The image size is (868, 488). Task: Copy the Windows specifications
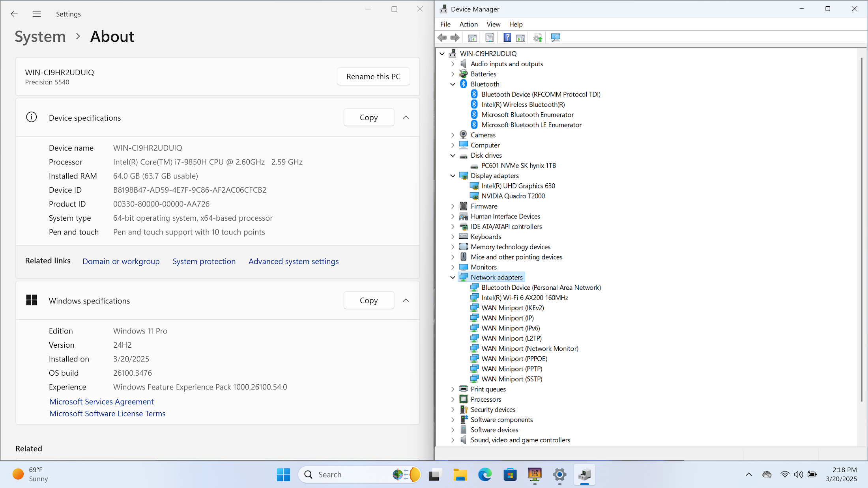click(369, 300)
